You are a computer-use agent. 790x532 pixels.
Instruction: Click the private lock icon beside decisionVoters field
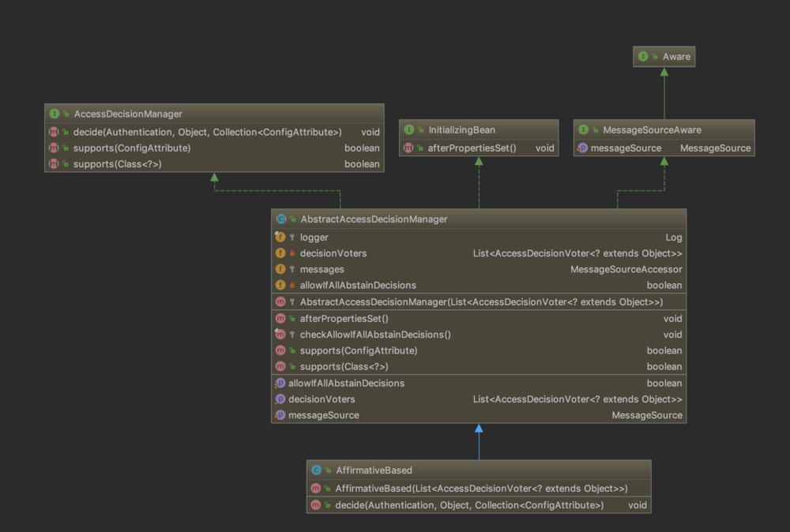292,253
